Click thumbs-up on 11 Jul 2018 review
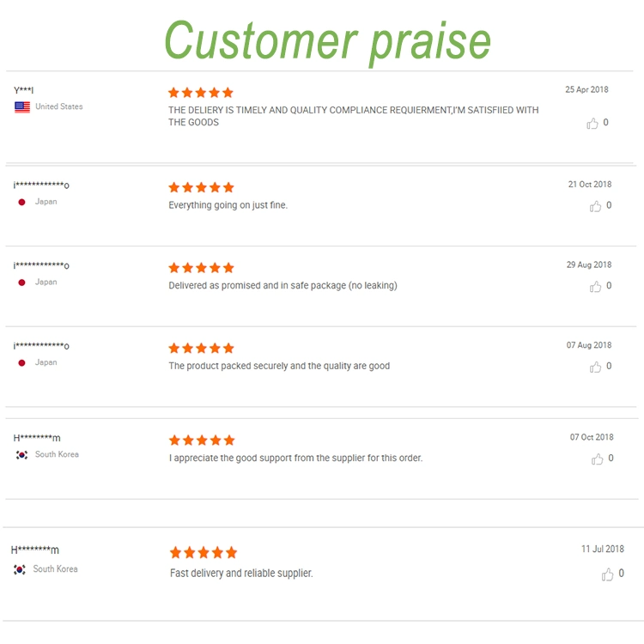The image size is (644, 644). tap(607, 574)
